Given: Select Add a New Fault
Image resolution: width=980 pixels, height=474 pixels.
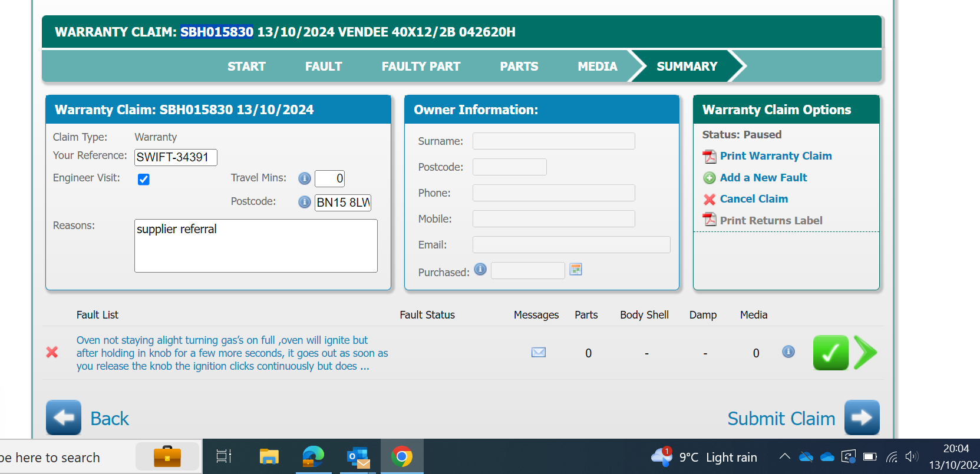Looking at the screenshot, I should pyautogui.click(x=763, y=178).
